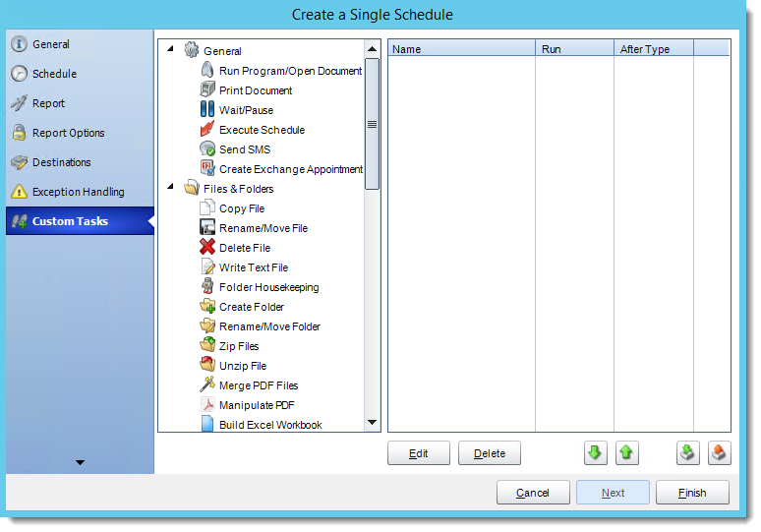
Task: Move task down with green down arrow
Action: (595, 453)
